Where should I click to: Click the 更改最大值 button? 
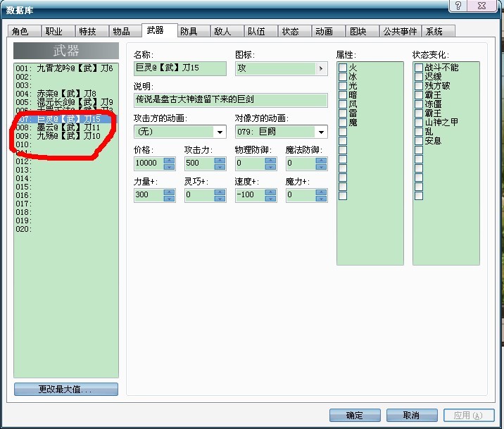click(66, 390)
